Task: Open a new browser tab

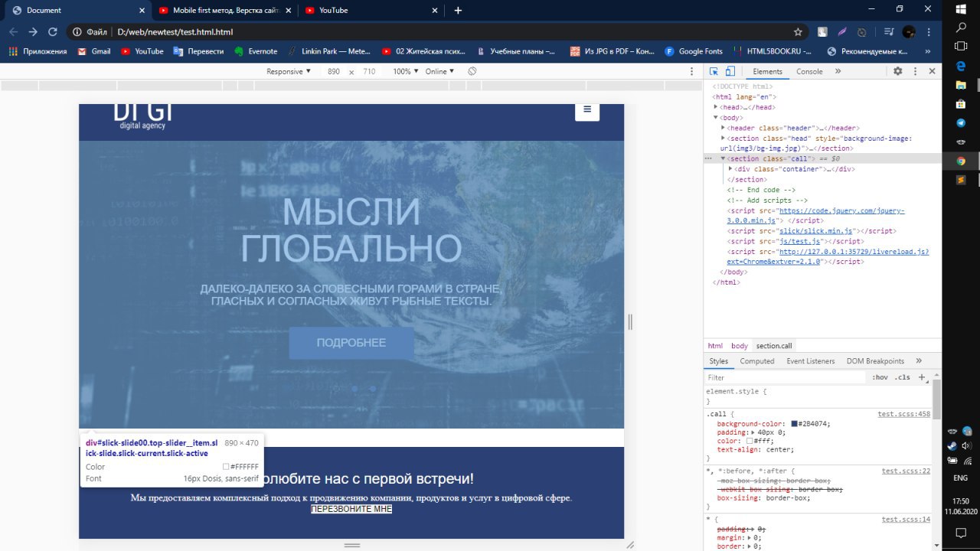Action: pyautogui.click(x=458, y=11)
